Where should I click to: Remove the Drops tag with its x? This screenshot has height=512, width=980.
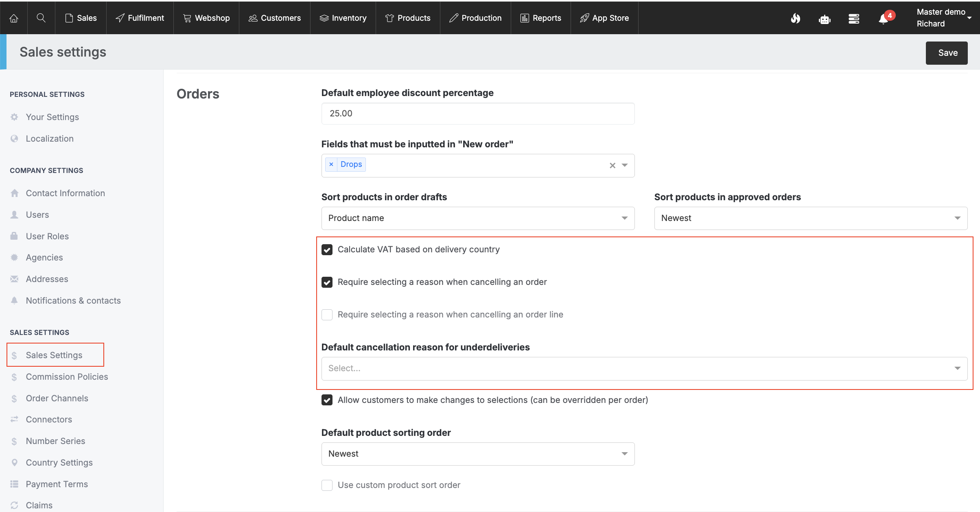[331, 164]
